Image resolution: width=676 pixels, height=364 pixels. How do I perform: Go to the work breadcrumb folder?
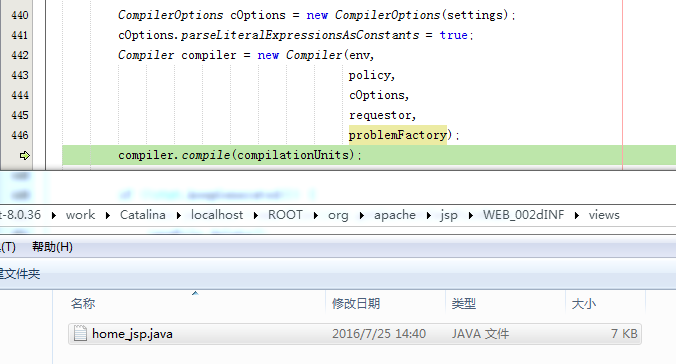(x=80, y=215)
